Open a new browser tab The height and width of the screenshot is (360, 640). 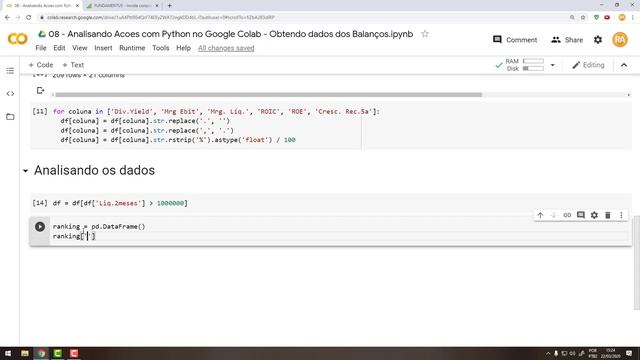(169, 6)
